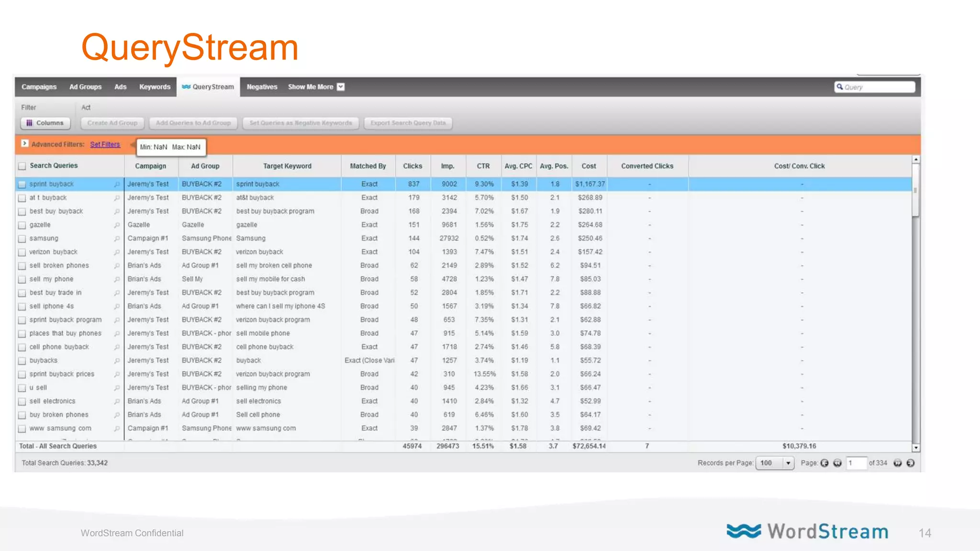Click search icon beside 'gazelle' query
The image size is (980, 551).
click(117, 225)
